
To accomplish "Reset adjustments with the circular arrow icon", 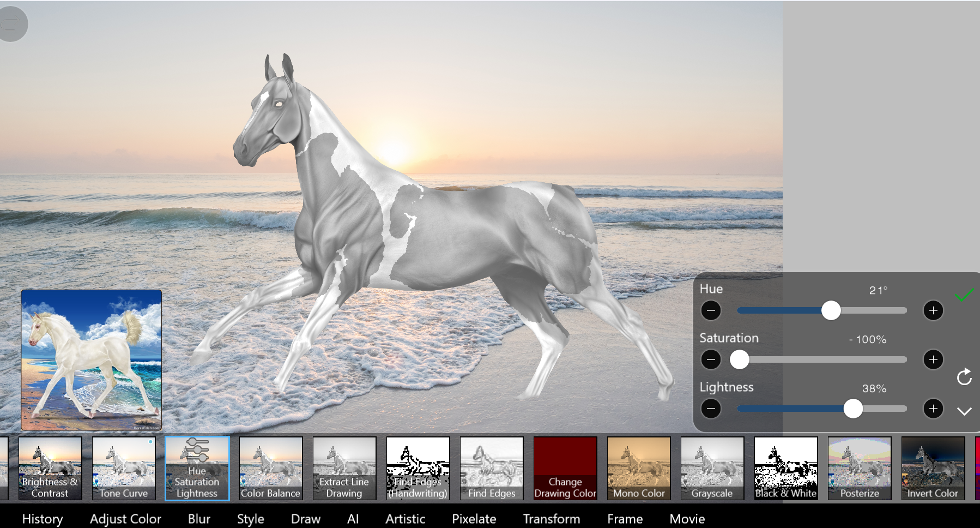I will click(964, 377).
